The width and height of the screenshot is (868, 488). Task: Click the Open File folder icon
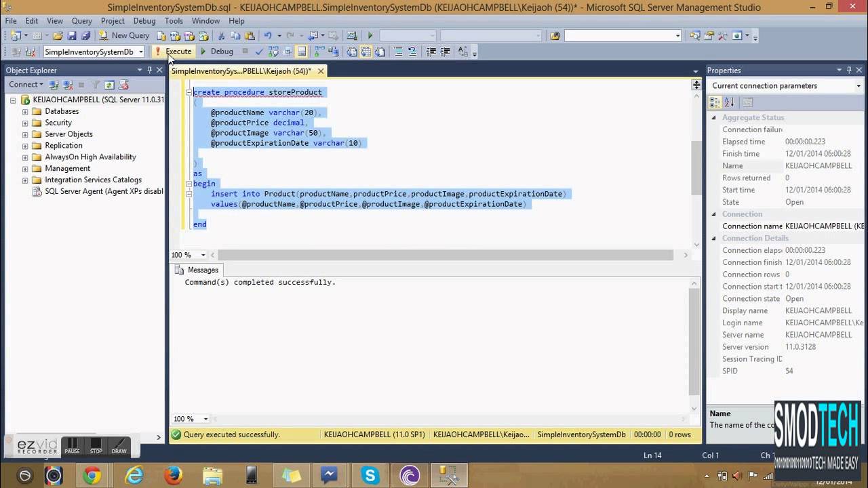coord(58,35)
